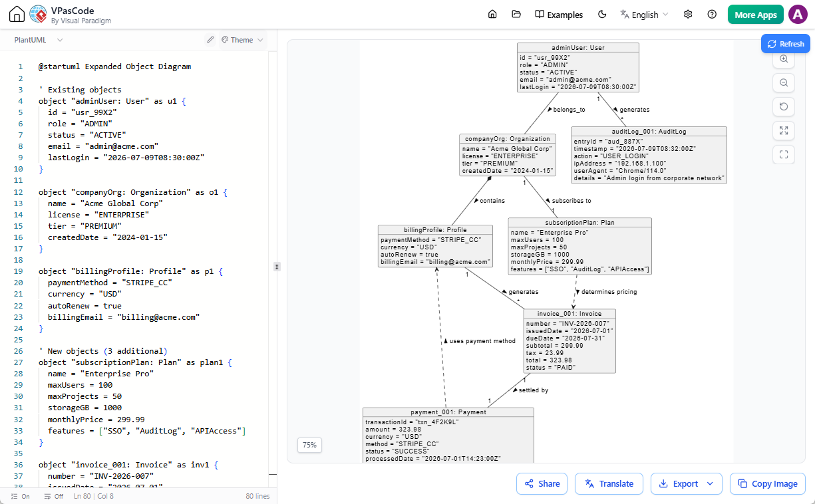
Task: Expand the Export options dropdown
Action: (x=711, y=483)
